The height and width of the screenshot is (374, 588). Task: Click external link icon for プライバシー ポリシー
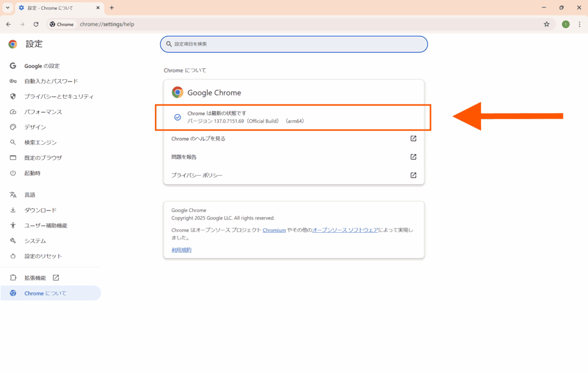[x=413, y=175]
